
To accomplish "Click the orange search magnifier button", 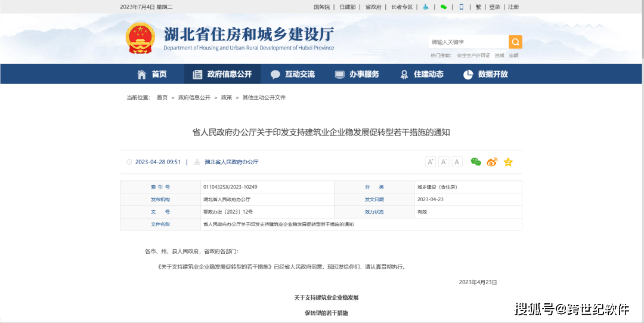I will tap(515, 42).
